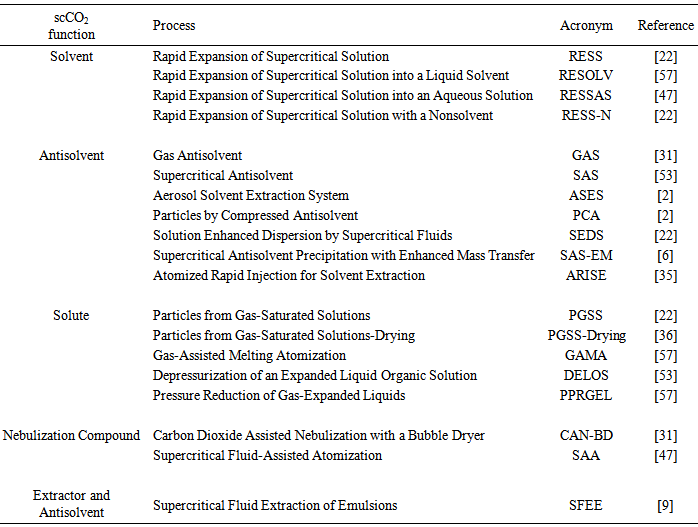The width and height of the screenshot is (698, 527).
Task: Click the Process column header
Action: coord(174,25)
